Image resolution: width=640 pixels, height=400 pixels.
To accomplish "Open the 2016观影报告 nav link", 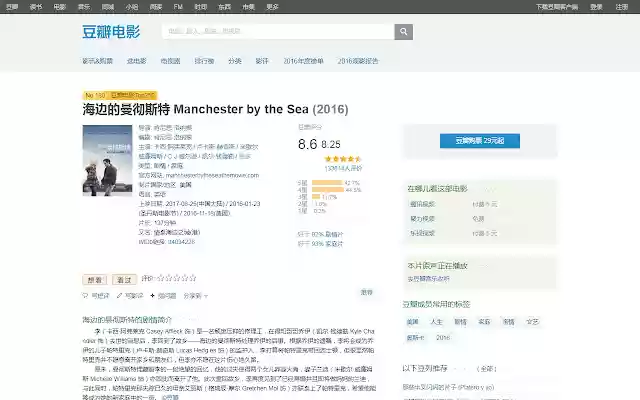I will pyautogui.click(x=358, y=61).
